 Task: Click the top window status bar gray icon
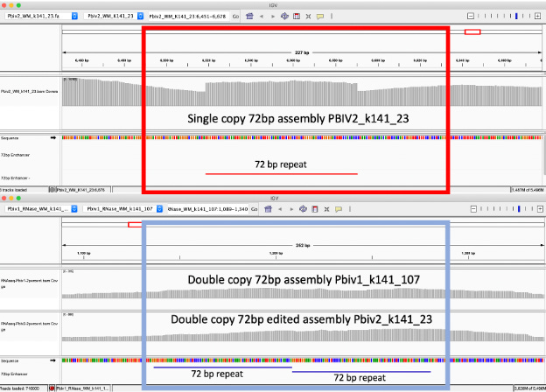pyautogui.click(x=52, y=190)
